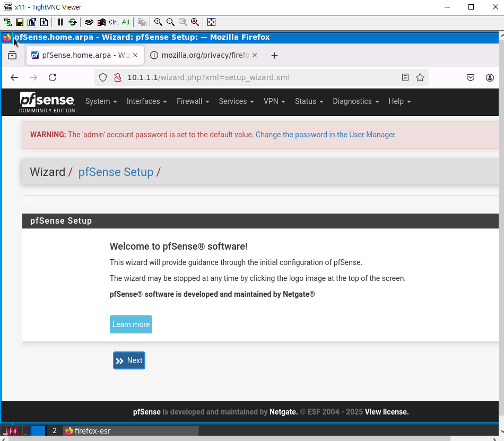Bookmark this page with star icon
The width and height of the screenshot is (504, 441).
420,77
